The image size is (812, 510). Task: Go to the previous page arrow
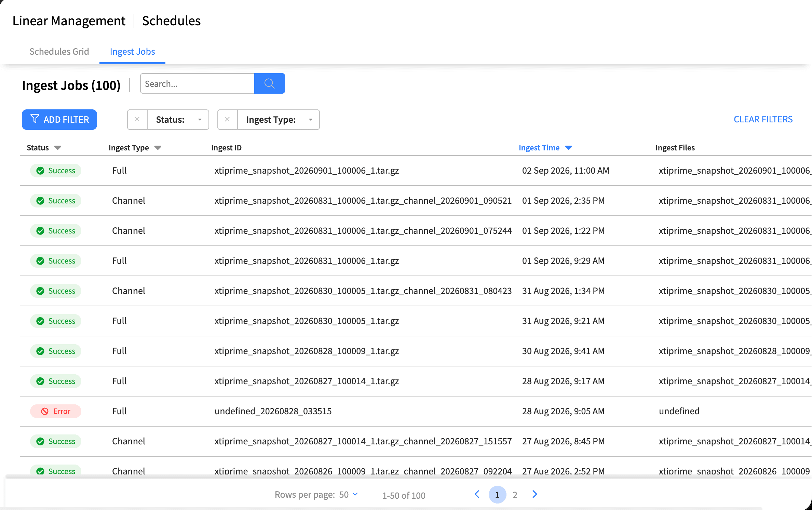477,494
